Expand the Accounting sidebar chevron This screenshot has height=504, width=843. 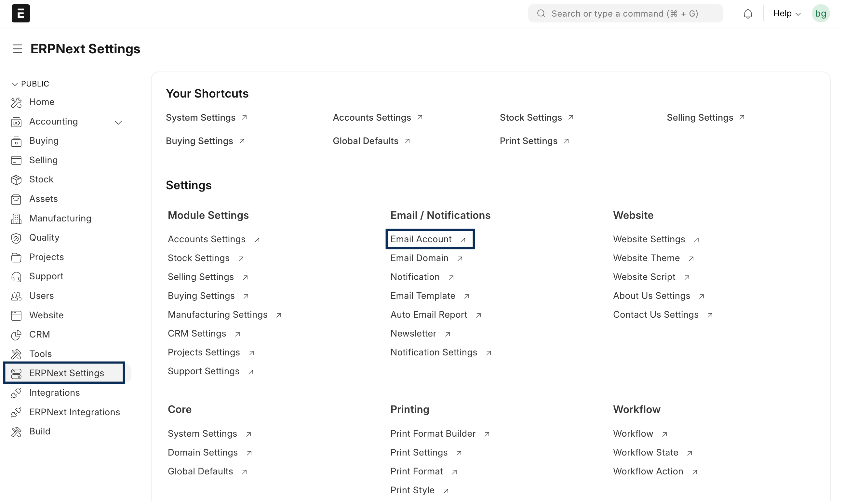[x=118, y=122]
